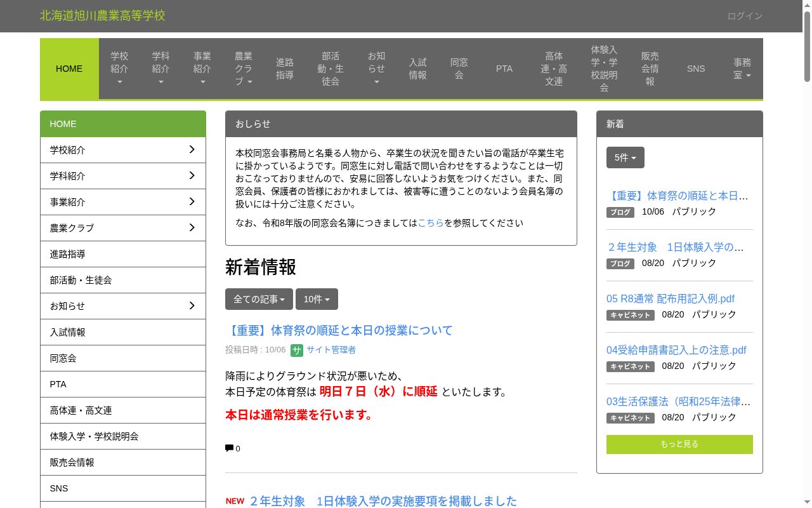Image resolution: width=812 pixels, height=508 pixels.
Task: Open the お知らせ dropdown in the top navigation
Action: tap(376, 69)
